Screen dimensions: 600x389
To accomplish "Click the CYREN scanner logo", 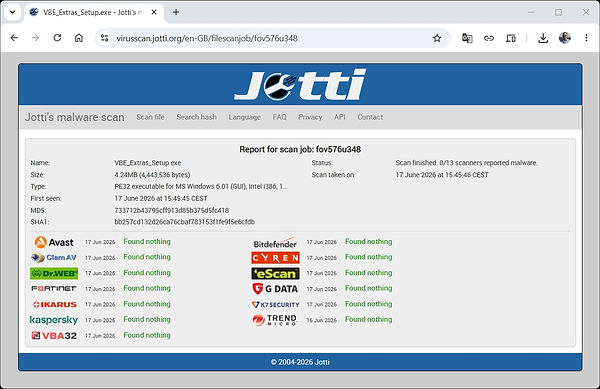I will pyautogui.click(x=276, y=258).
